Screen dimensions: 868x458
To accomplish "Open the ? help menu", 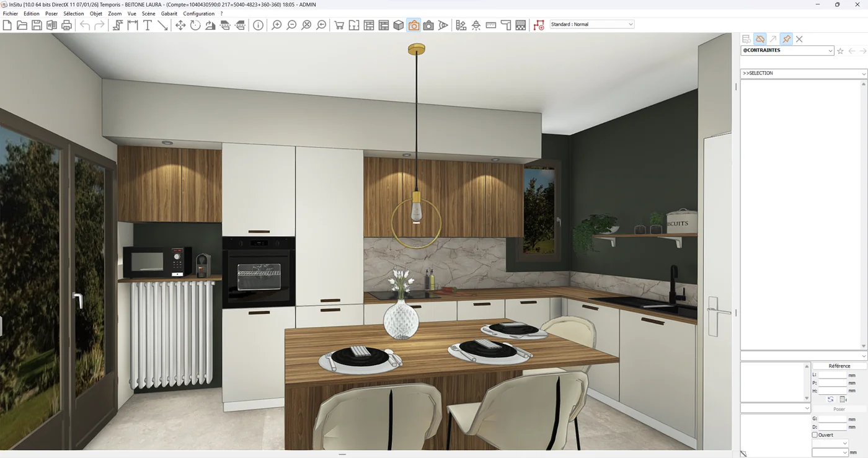I will point(221,14).
